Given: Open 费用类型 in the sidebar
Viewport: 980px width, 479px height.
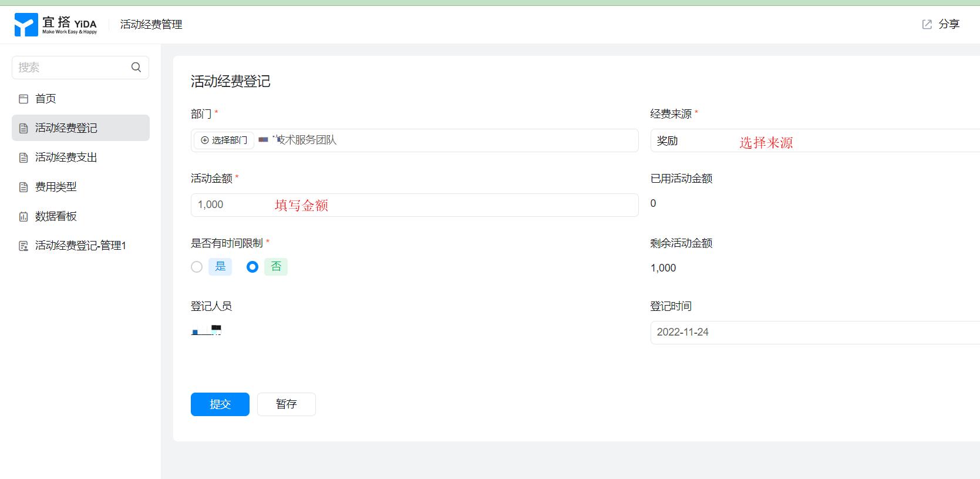Looking at the screenshot, I should click(x=80, y=187).
